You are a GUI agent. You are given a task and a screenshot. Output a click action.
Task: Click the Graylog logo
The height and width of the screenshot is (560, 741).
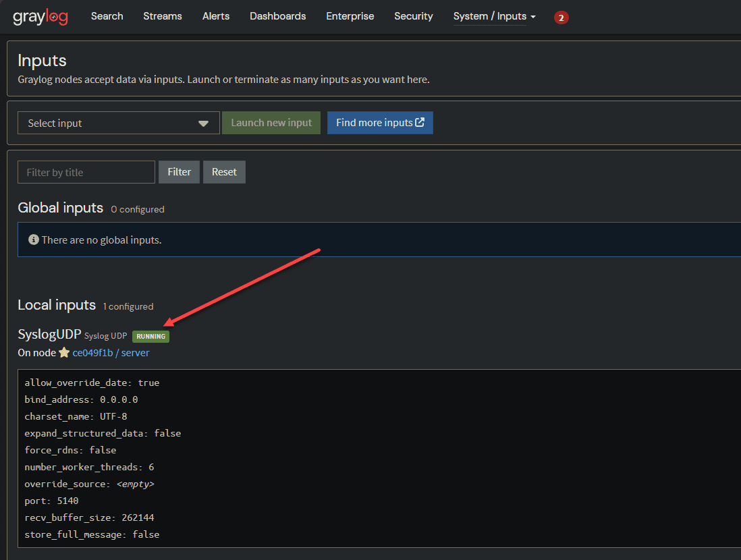[40, 17]
